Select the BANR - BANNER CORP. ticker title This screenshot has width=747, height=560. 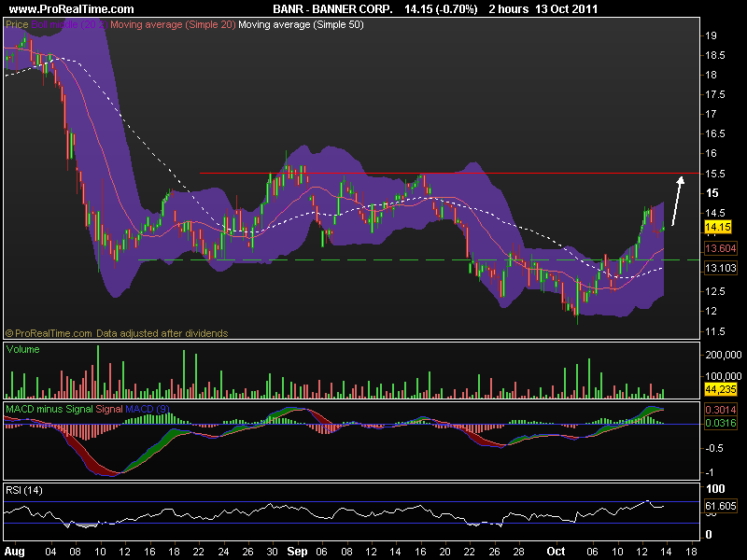332,9
